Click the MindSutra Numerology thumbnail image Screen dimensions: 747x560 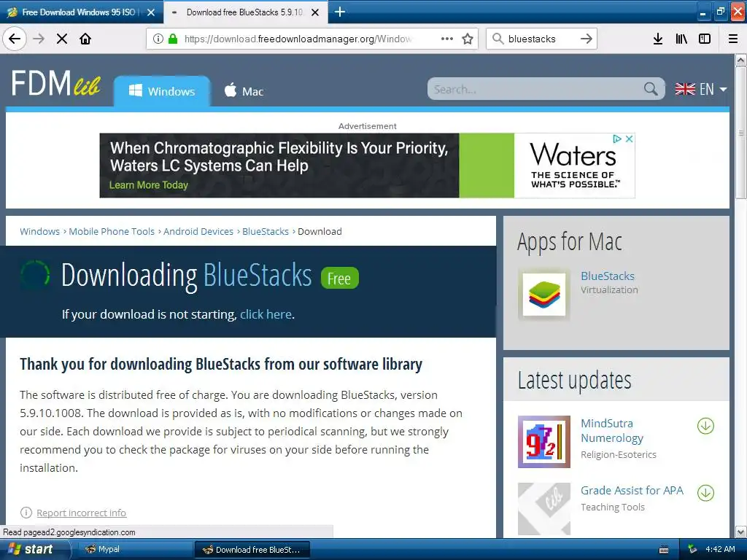(x=544, y=441)
